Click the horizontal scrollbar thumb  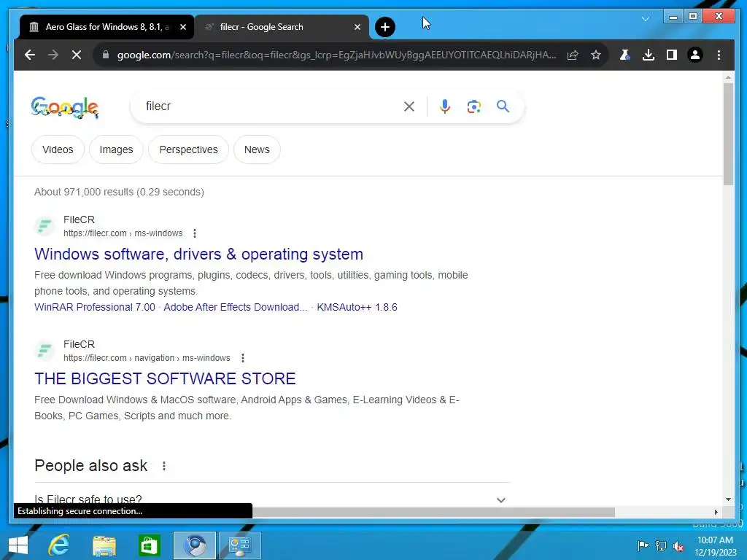pyautogui.click(x=433, y=512)
